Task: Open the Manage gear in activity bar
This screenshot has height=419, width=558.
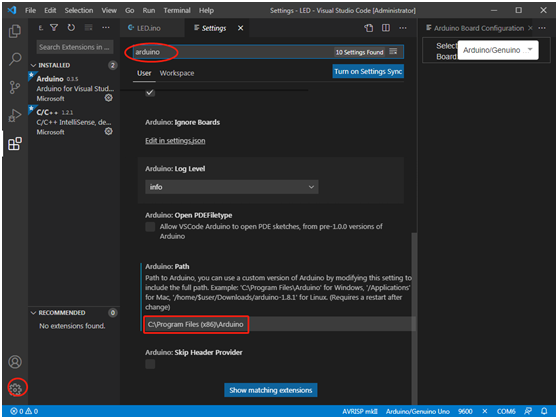Action: tap(16, 388)
